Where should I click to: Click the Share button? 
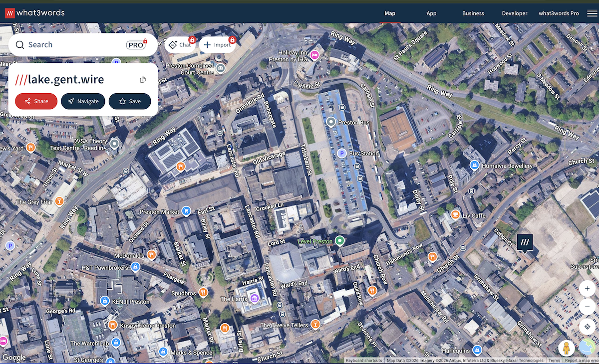(36, 101)
